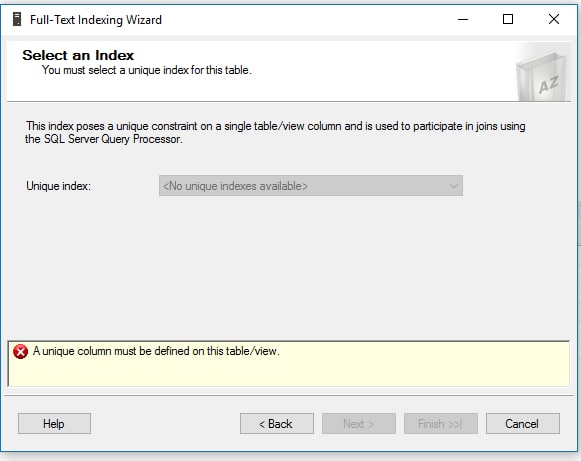This screenshot has height=461, width=581.
Task: Click 'You must select a unique index' subtitle
Action: (147, 70)
